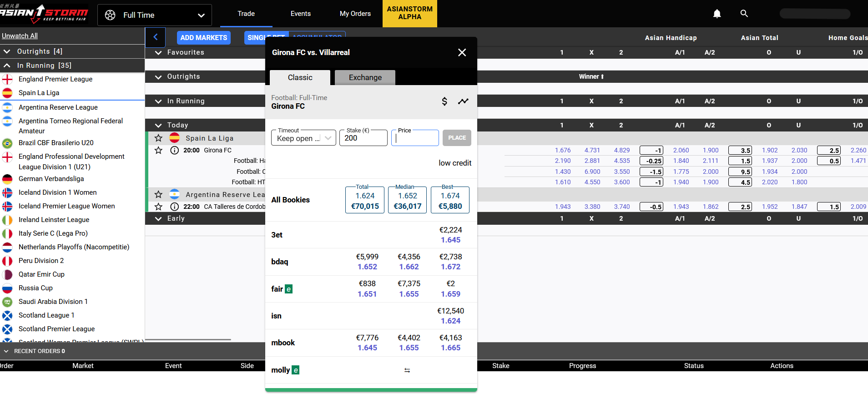Image resolution: width=868 pixels, height=394 pixels.
Task: Click the Place button
Action: 457,138
